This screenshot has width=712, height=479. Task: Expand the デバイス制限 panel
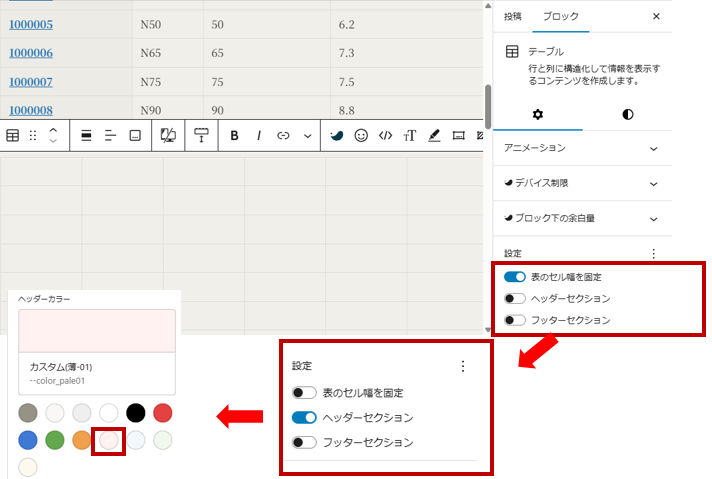click(582, 183)
